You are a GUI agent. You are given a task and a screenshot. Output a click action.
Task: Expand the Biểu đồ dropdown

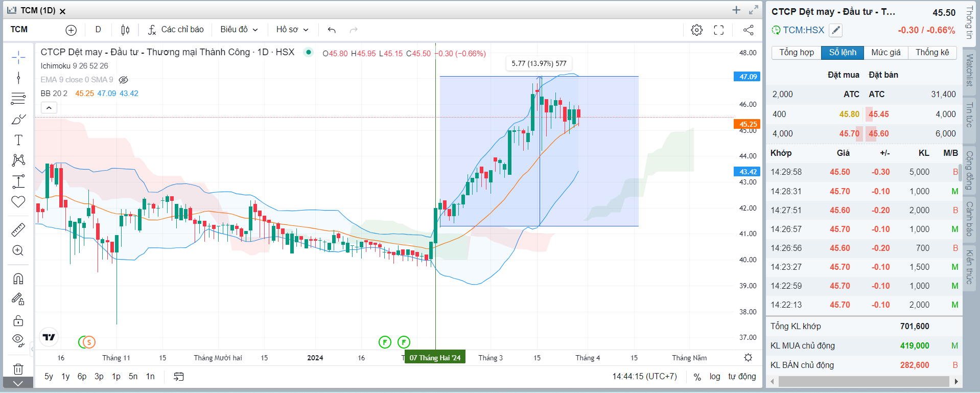(239, 30)
